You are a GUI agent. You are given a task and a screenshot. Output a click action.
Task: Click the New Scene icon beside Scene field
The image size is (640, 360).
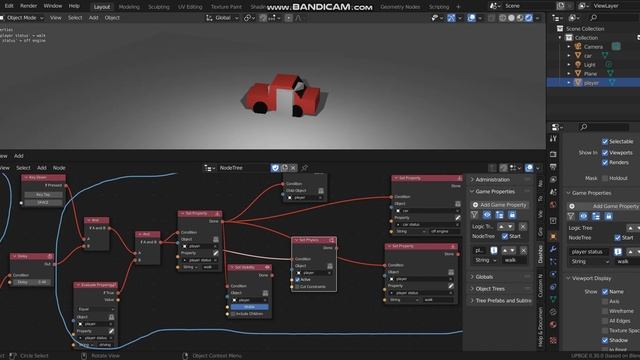(561, 6)
